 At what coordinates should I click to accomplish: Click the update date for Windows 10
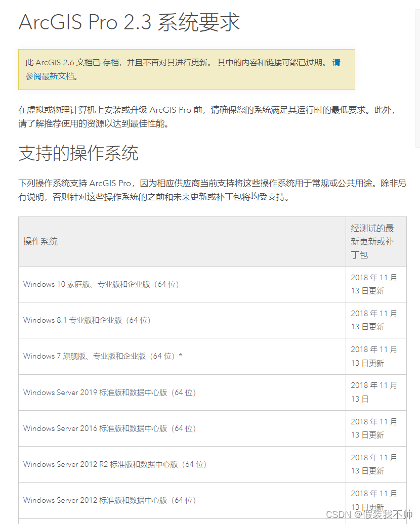(374, 284)
